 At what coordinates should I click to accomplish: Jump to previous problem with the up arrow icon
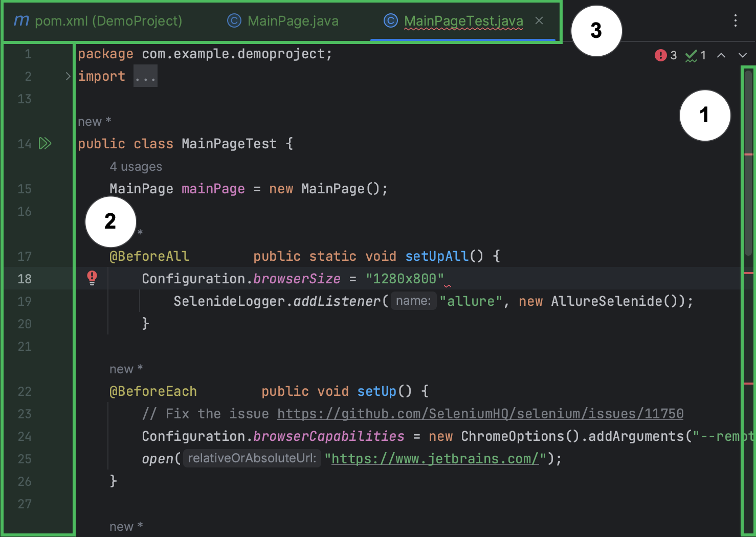tap(721, 55)
